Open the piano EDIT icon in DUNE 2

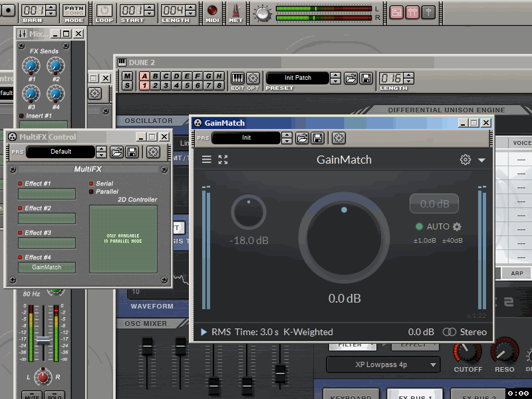(237, 78)
